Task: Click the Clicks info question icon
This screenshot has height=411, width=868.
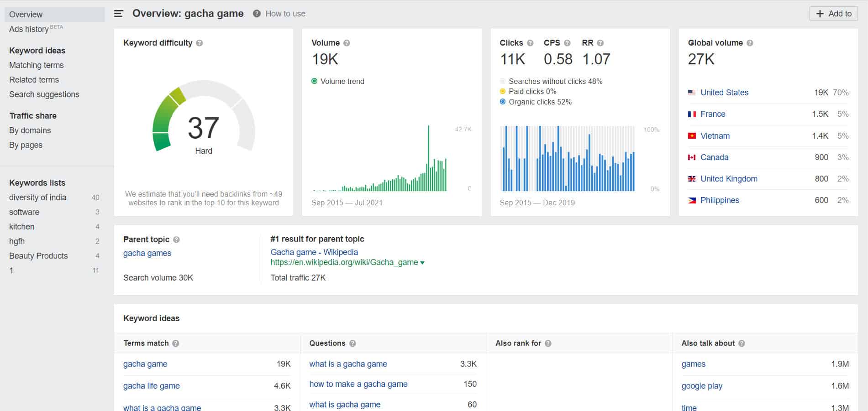Action: 530,43
